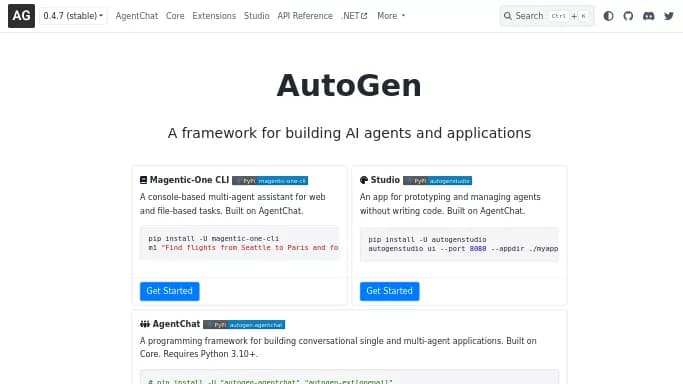Click the Search field
This screenshot has width=683, height=384.
[x=547, y=16]
